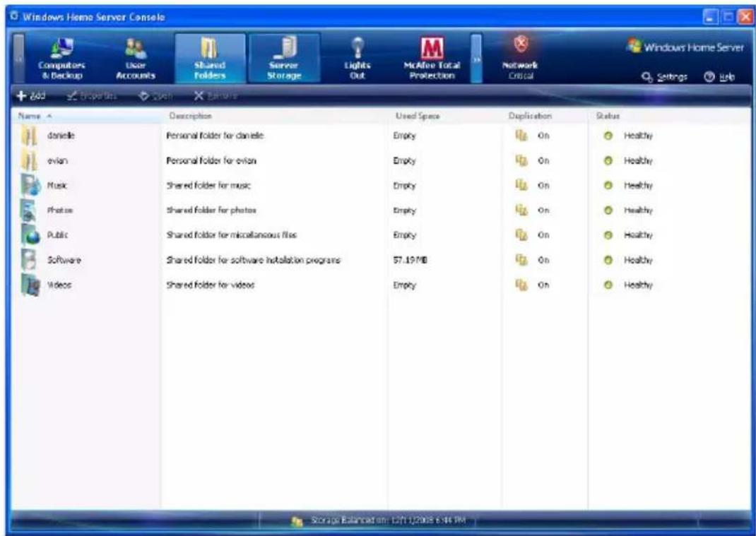Switch to the User Accounts tab
Viewport: 756px width, 536px height.
tap(136, 59)
